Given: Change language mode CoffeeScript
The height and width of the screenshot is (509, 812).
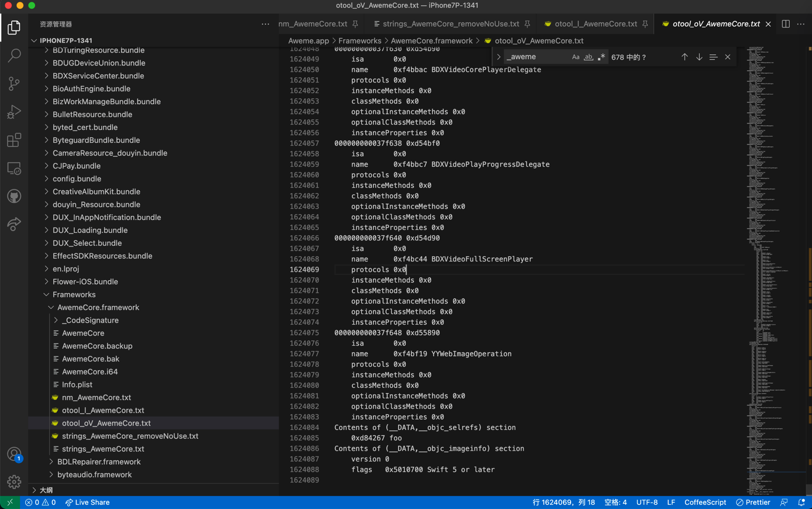Looking at the screenshot, I should tap(705, 503).
